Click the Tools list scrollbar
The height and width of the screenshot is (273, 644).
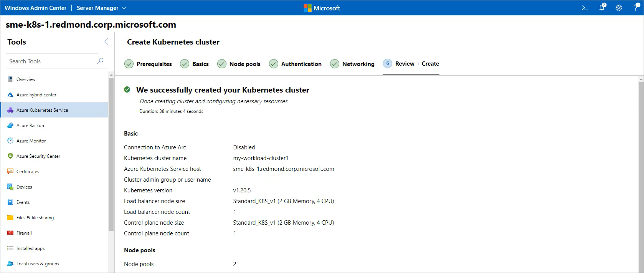[111, 154]
